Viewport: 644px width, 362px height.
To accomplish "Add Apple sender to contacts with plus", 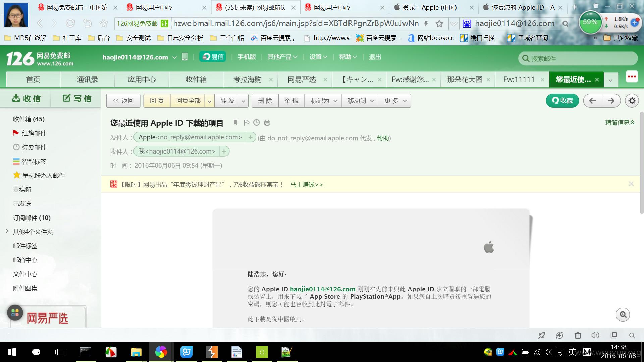I will click(251, 137).
